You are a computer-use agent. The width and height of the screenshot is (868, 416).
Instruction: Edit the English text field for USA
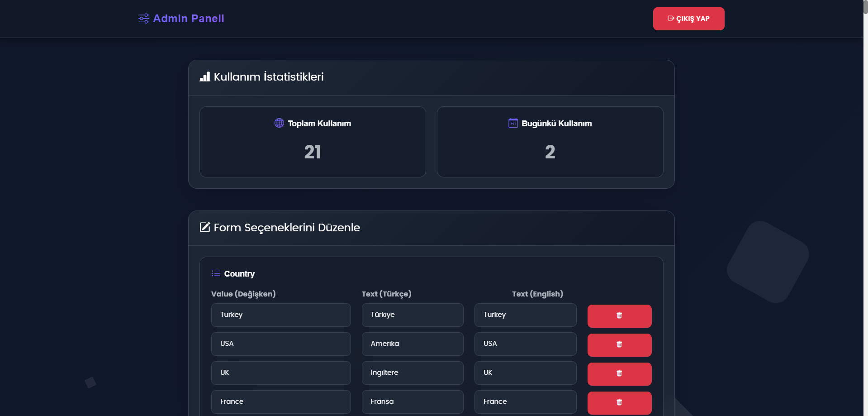(x=525, y=344)
